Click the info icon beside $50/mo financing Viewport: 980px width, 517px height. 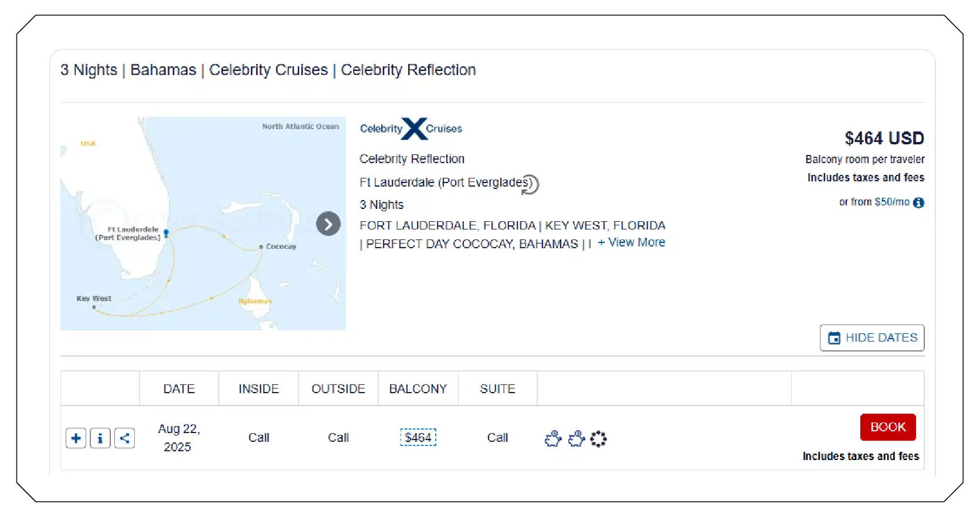coord(920,202)
